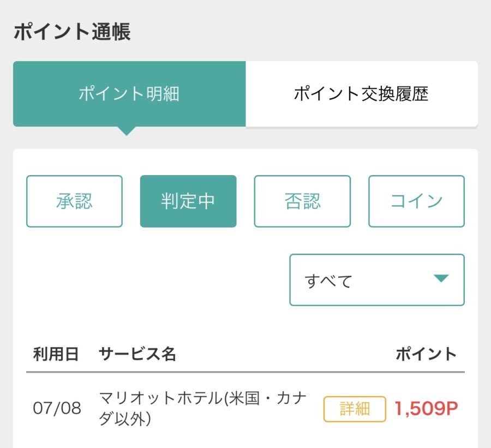This screenshot has height=448, width=491.
Task: Click the サービス名 column header
Action: 137,354
